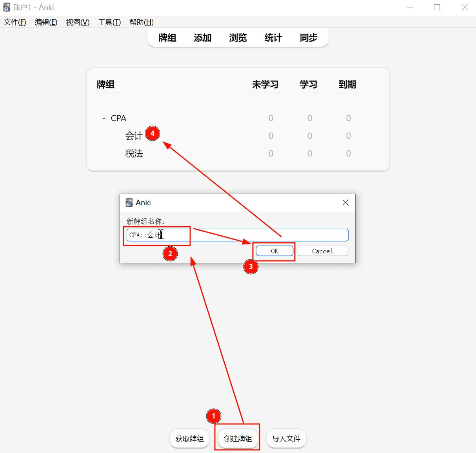The width and height of the screenshot is (476, 453).
Task: Click the 牌组 column header
Action: pos(105,84)
